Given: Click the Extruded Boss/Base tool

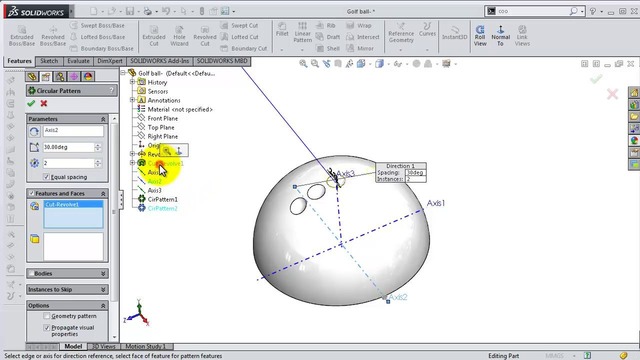Looking at the screenshot, I should click(22, 36).
